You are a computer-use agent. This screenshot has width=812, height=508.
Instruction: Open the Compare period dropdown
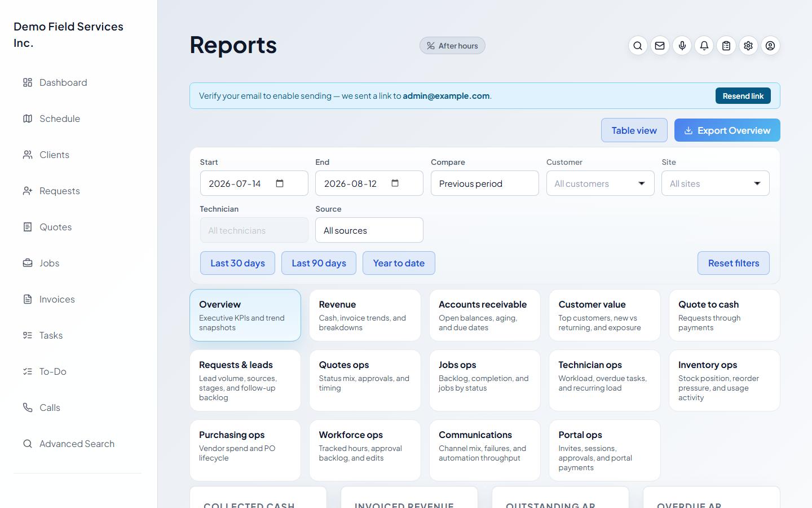pos(485,183)
